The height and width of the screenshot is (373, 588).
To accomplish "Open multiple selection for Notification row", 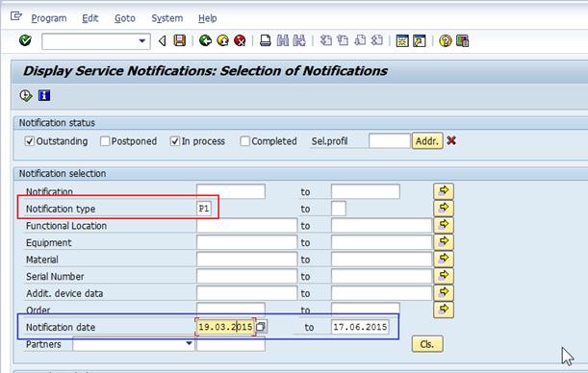I will 444,191.
